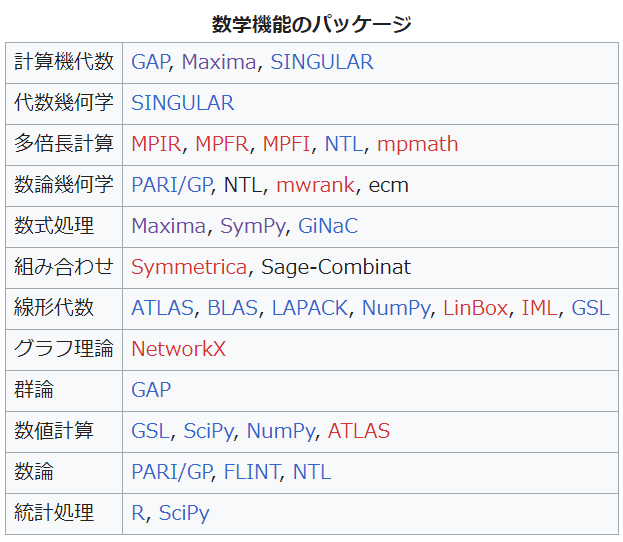Open ATLAS link in 線形代数 row
The width and height of the screenshot is (623, 542).
(163, 308)
